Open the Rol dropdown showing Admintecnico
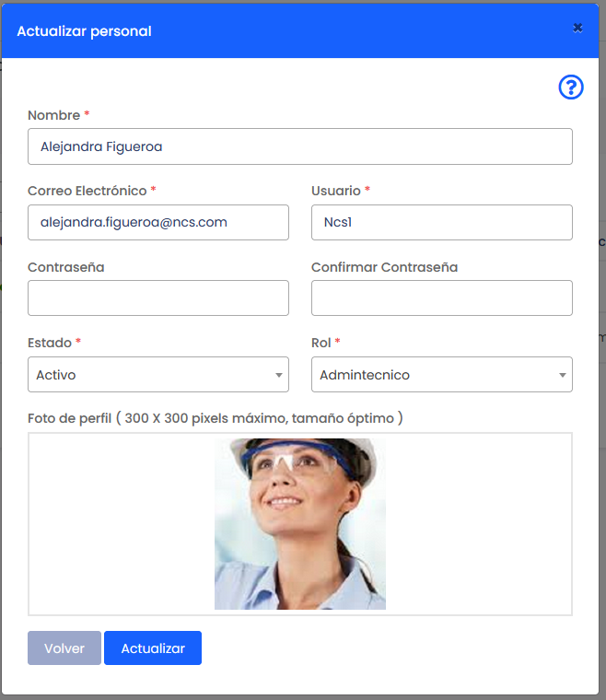 tap(442, 375)
